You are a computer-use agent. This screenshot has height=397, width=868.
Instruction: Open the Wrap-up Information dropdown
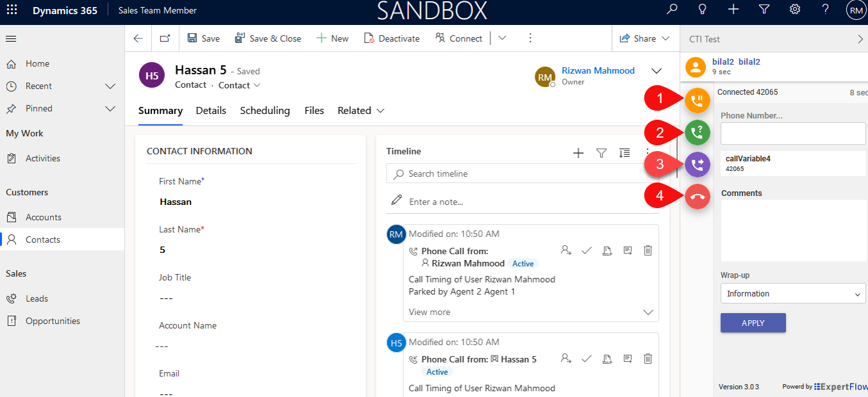tap(792, 294)
